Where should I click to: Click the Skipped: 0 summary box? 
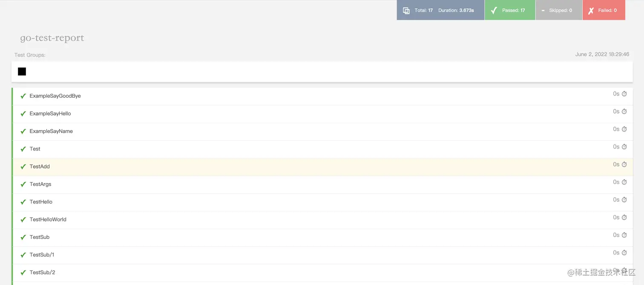point(559,10)
